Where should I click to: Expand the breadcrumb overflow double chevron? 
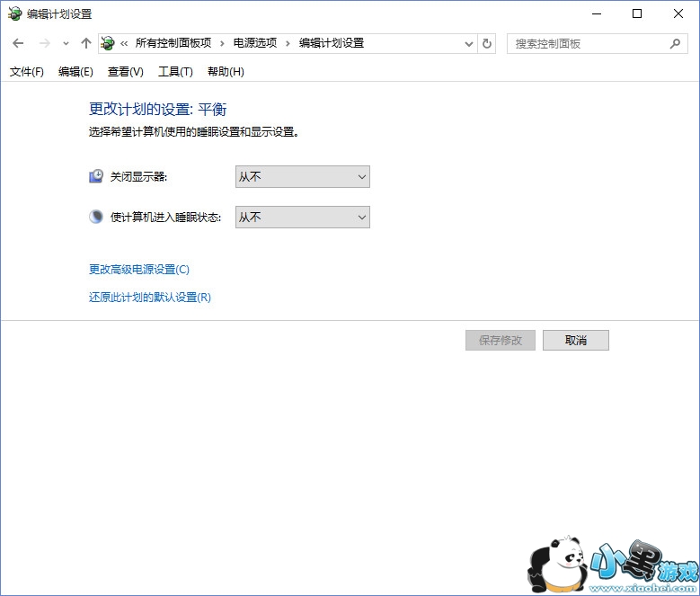[124, 44]
